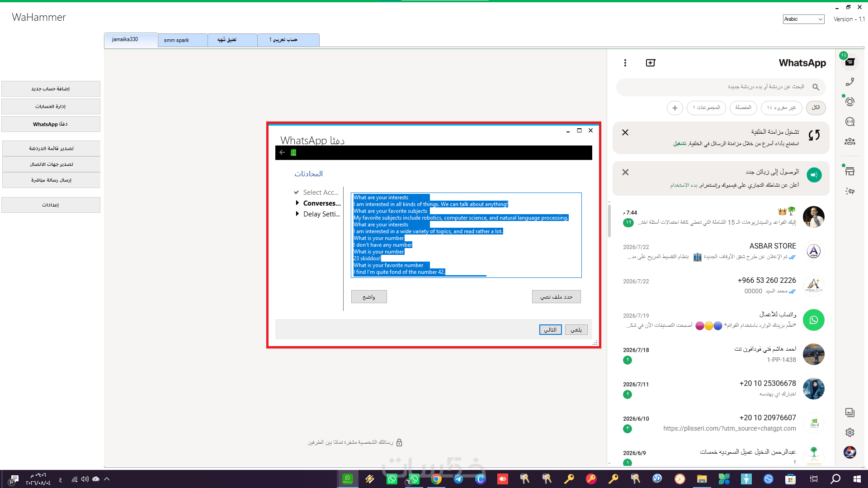The height and width of the screenshot is (488, 868).
Task: Click the volume icon in system tray
Action: [x=85, y=479]
